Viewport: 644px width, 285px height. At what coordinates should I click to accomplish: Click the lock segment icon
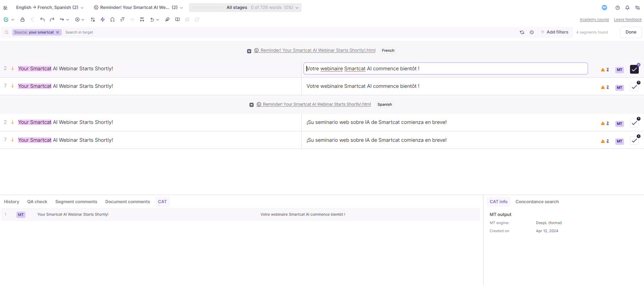pos(23,20)
